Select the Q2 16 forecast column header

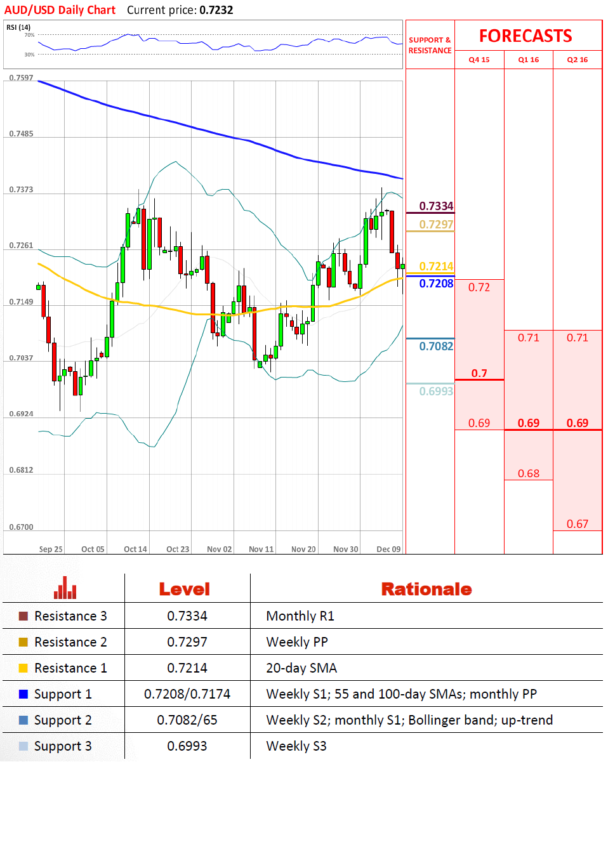[578, 60]
